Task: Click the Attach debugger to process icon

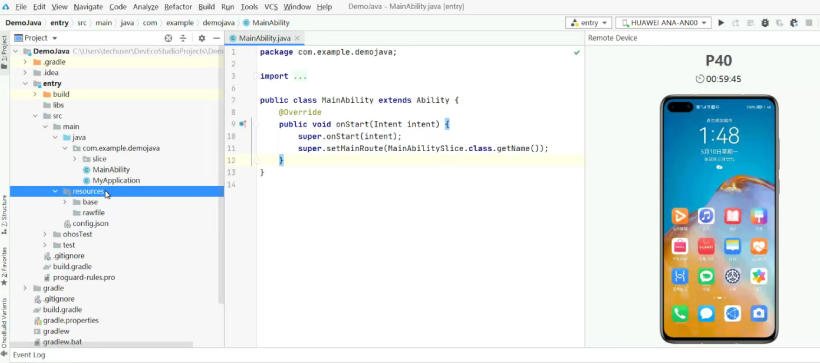Action: [794, 23]
